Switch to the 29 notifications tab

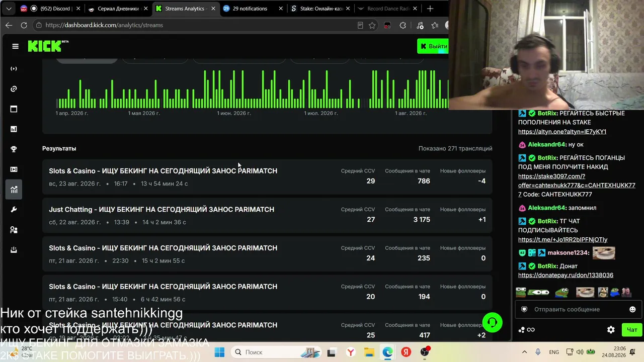pyautogui.click(x=253, y=9)
